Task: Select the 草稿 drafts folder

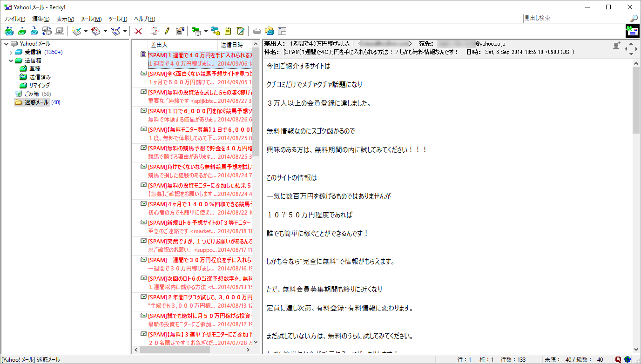Action: [x=35, y=69]
